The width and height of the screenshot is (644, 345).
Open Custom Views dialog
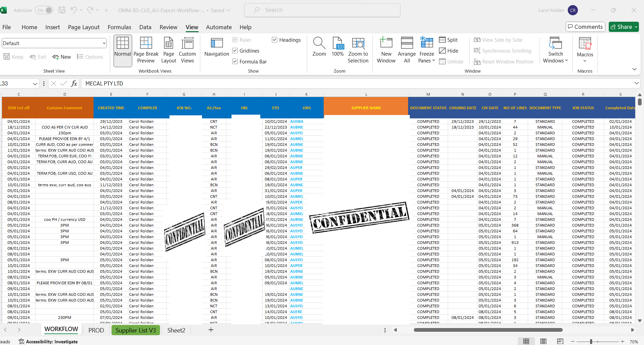pyautogui.click(x=187, y=51)
